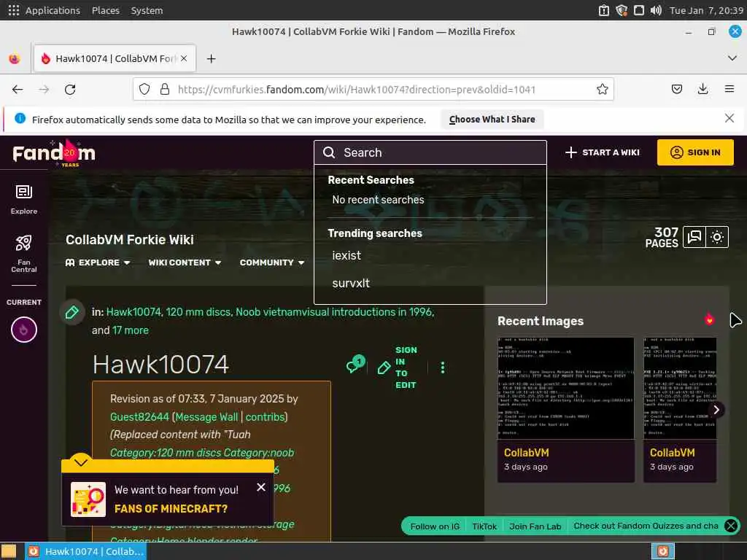
Task: Open the Hawk10074 category link
Action: pos(133,312)
